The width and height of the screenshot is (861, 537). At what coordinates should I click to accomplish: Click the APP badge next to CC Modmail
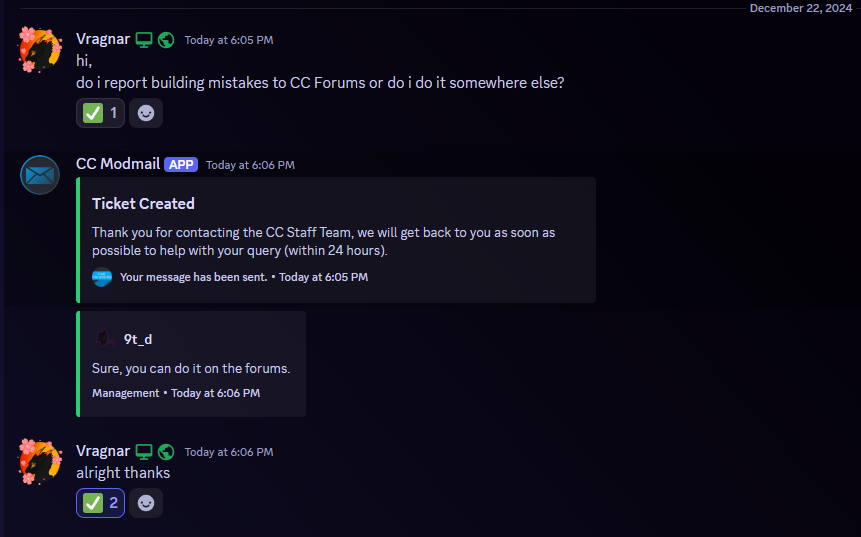pos(181,164)
